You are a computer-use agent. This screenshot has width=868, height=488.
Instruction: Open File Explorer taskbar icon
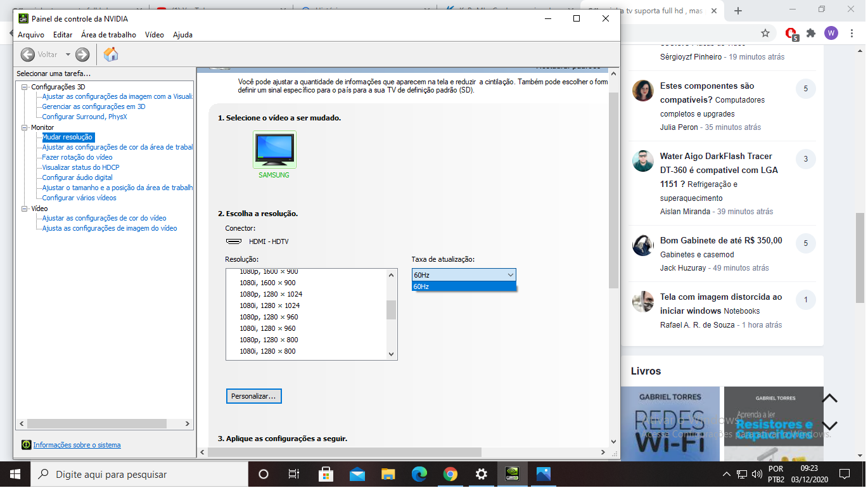[x=388, y=474]
